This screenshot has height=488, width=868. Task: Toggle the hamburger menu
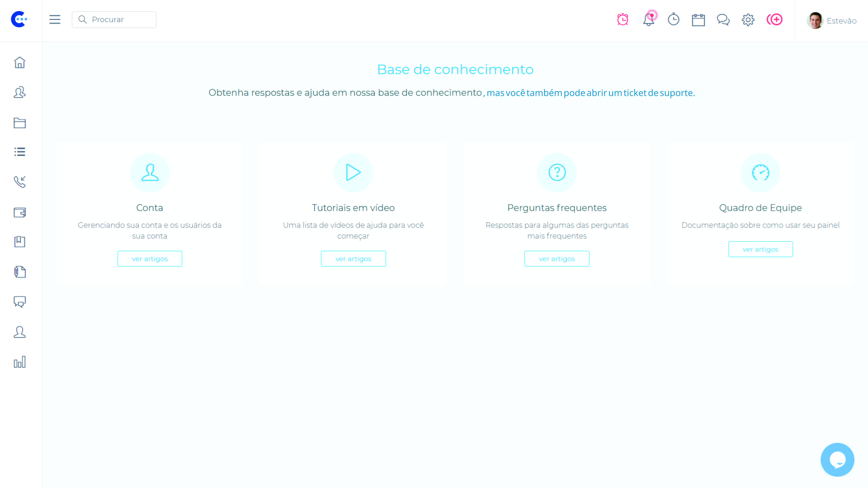click(55, 20)
